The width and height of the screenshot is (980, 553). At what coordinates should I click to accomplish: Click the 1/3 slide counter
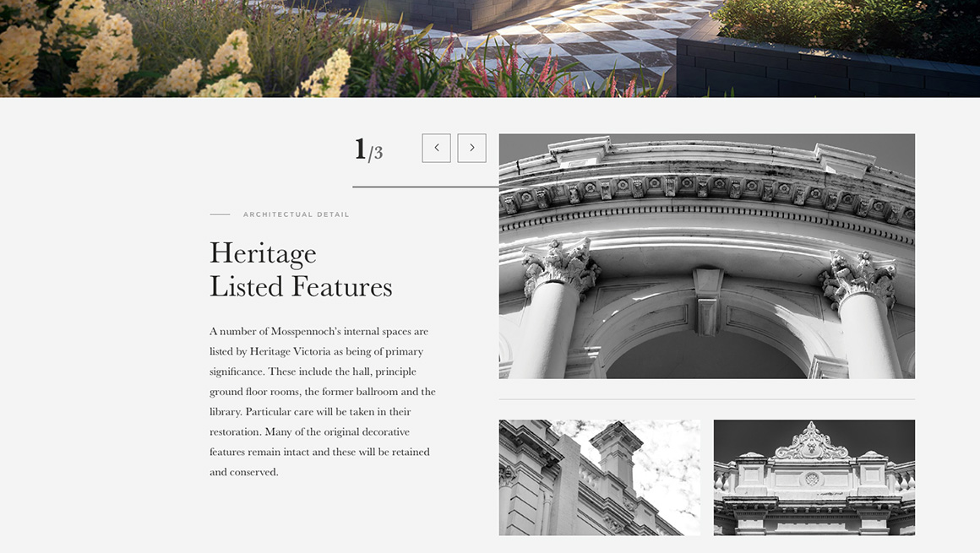[x=369, y=150]
